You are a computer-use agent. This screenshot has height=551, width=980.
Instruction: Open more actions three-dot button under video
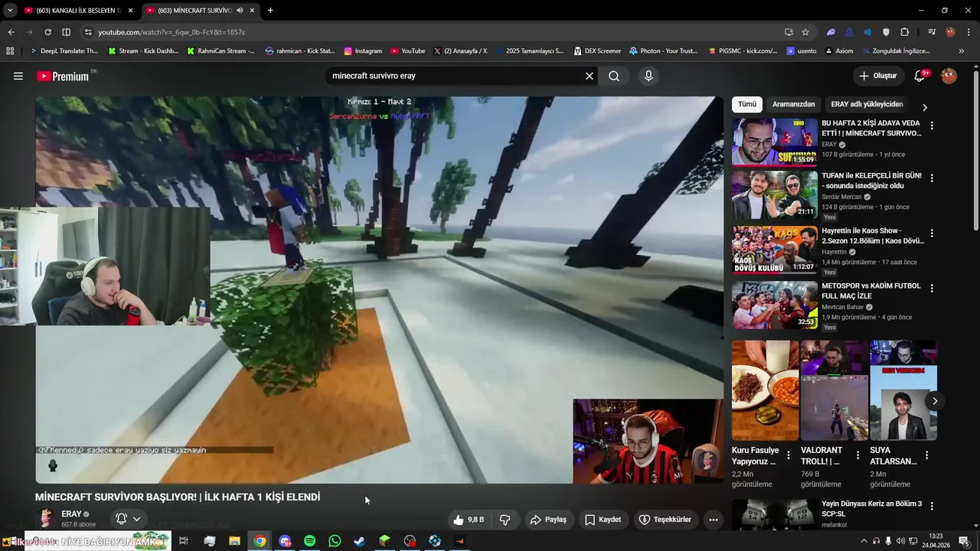pos(714,520)
